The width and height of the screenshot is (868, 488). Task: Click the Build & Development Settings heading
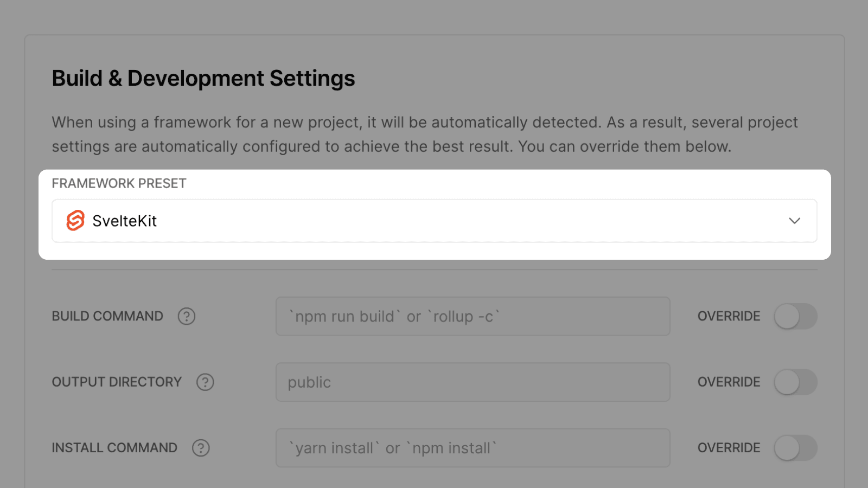pyautogui.click(x=203, y=78)
